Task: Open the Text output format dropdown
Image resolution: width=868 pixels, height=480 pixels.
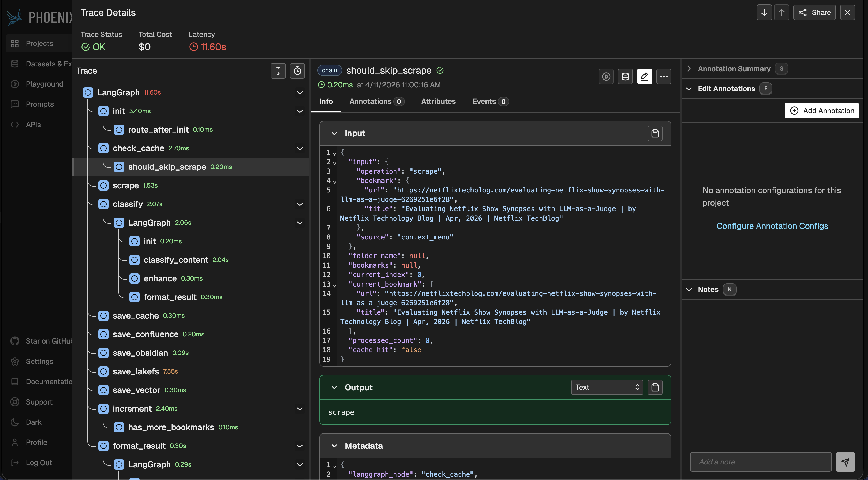Action: [607, 387]
